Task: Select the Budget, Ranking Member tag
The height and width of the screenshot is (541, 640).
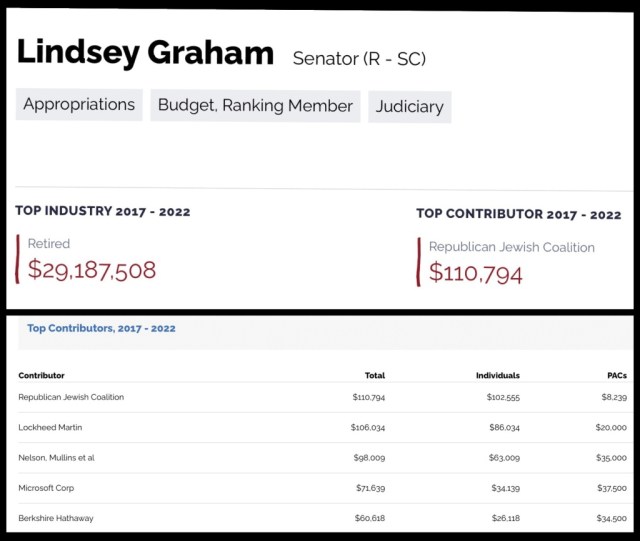Action: pyautogui.click(x=256, y=106)
